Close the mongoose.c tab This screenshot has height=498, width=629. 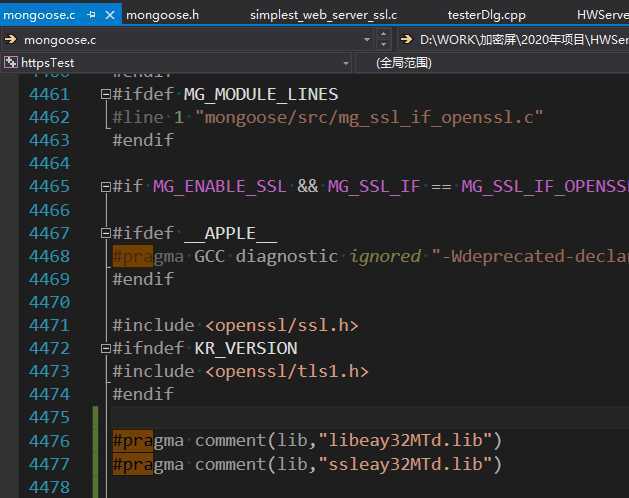pos(109,14)
